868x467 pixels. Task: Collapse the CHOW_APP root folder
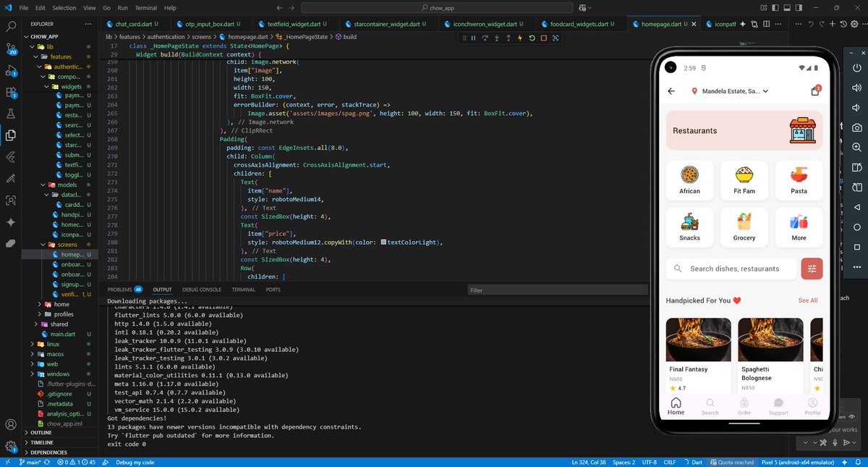(x=61, y=35)
